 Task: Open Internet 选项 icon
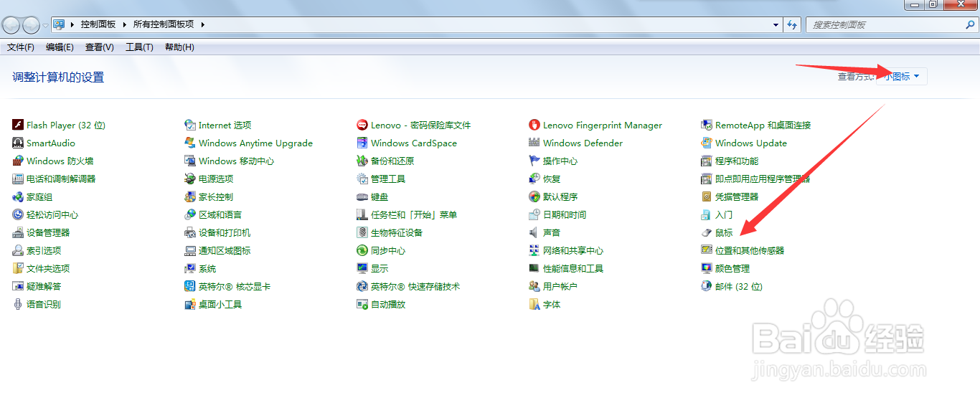click(x=191, y=125)
